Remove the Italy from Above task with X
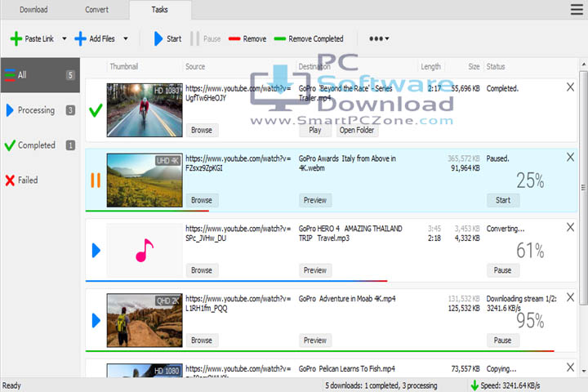The width and height of the screenshot is (588, 392). coord(570,157)
